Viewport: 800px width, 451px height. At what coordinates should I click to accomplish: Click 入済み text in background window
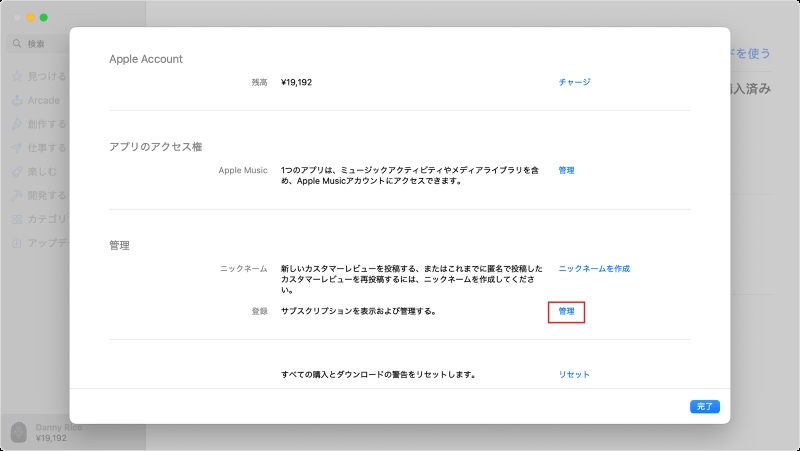(x=751, y=89)
